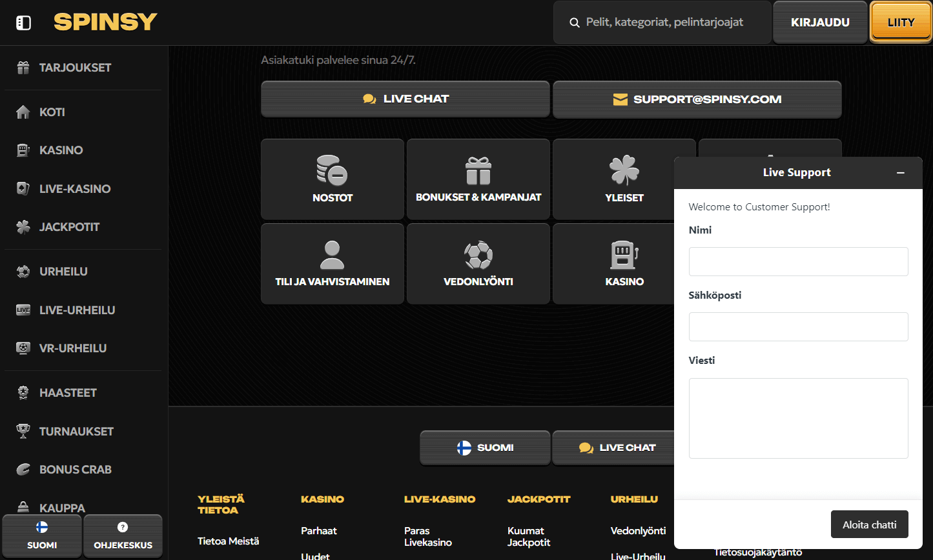Open Kauppa shop icon in sidebar
The width and height of the screenshot is (933, 560).
coord(23,508)
